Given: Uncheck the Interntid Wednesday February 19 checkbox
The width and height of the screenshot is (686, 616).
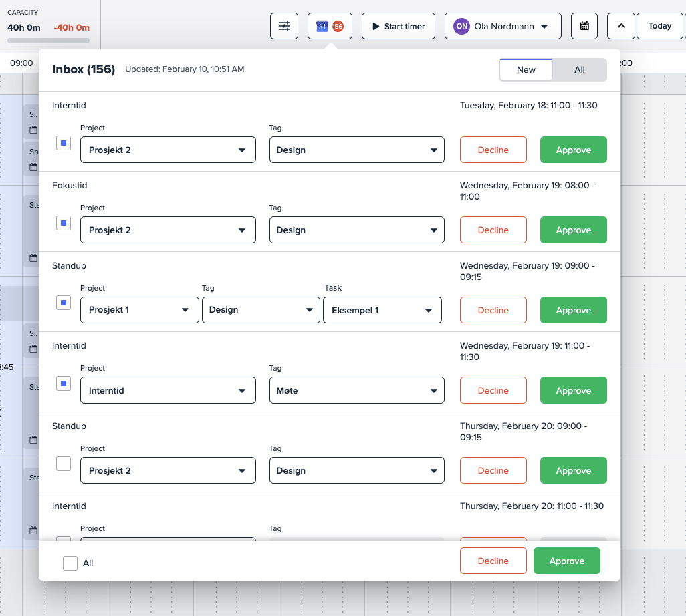Looking at the screenshot, I should (x=64, y=383).
